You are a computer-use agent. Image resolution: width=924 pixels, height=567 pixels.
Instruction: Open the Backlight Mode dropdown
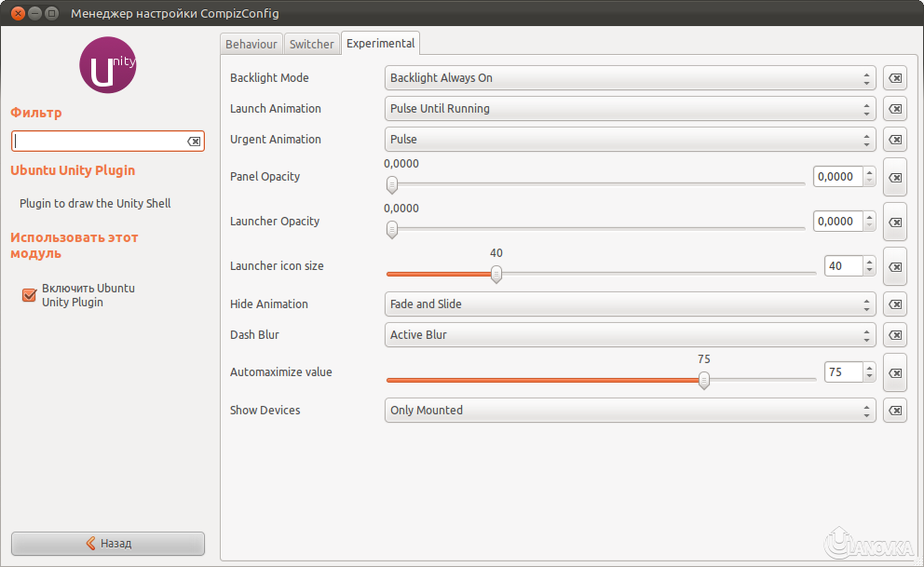(630, 78)
